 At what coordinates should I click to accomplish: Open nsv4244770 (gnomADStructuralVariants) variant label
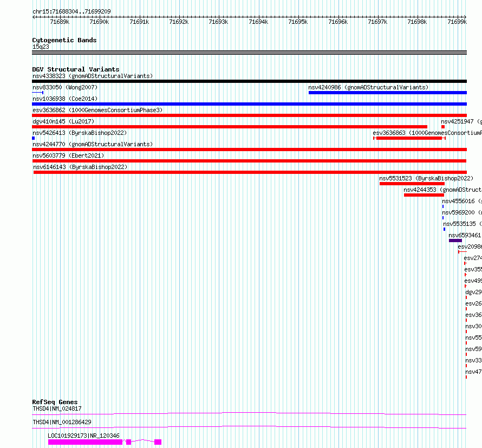coord(93,144)
